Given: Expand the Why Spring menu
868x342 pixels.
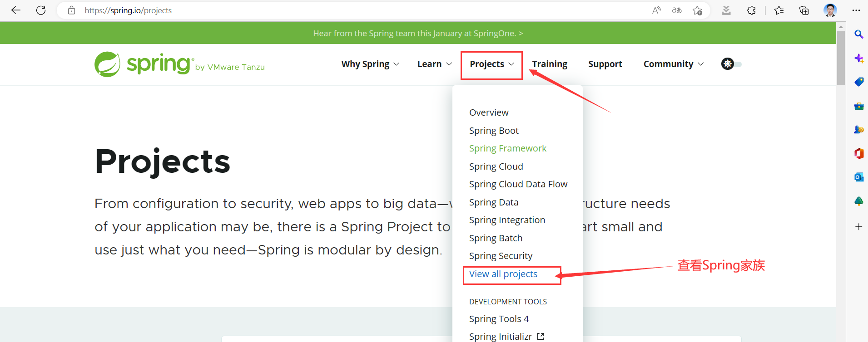Looking at the screenshot, I should pos(370,64).
